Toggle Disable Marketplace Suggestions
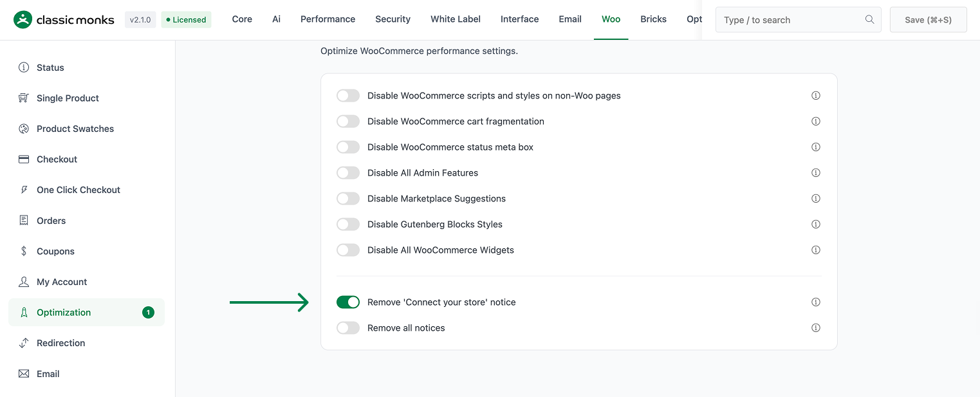Image resolution: width=980 pixels, height=397 pixels. pos(348,198)
